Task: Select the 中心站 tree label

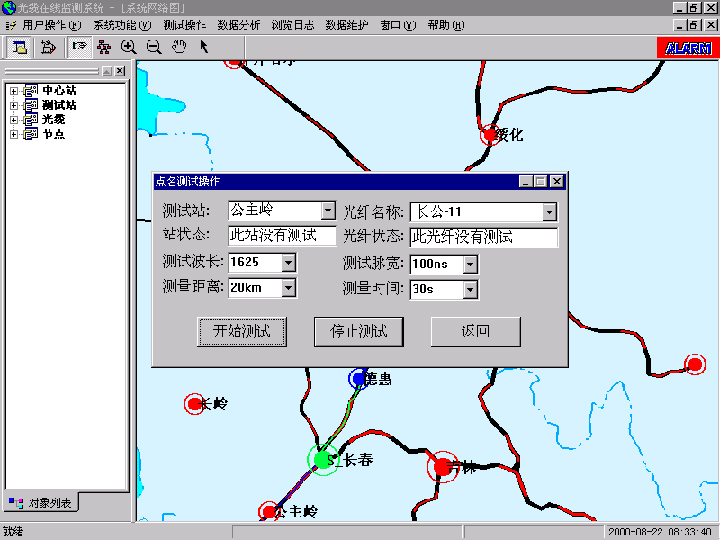Action: (59, 90)
